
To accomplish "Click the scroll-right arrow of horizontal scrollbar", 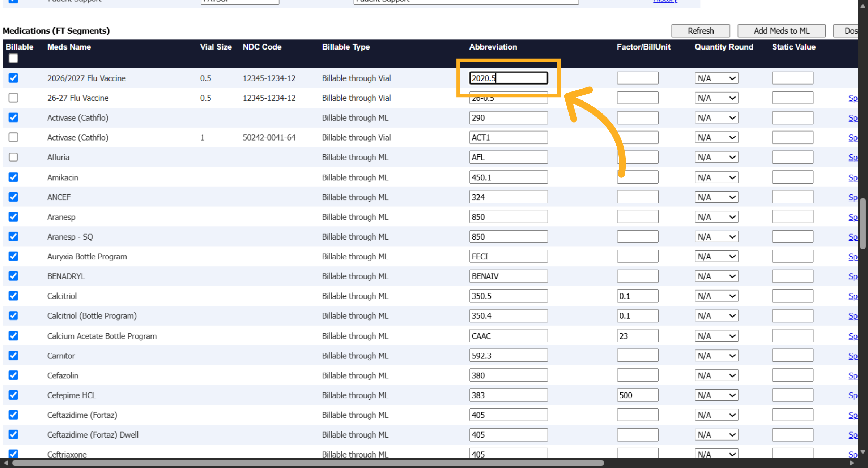I will (x=851, y=463).
